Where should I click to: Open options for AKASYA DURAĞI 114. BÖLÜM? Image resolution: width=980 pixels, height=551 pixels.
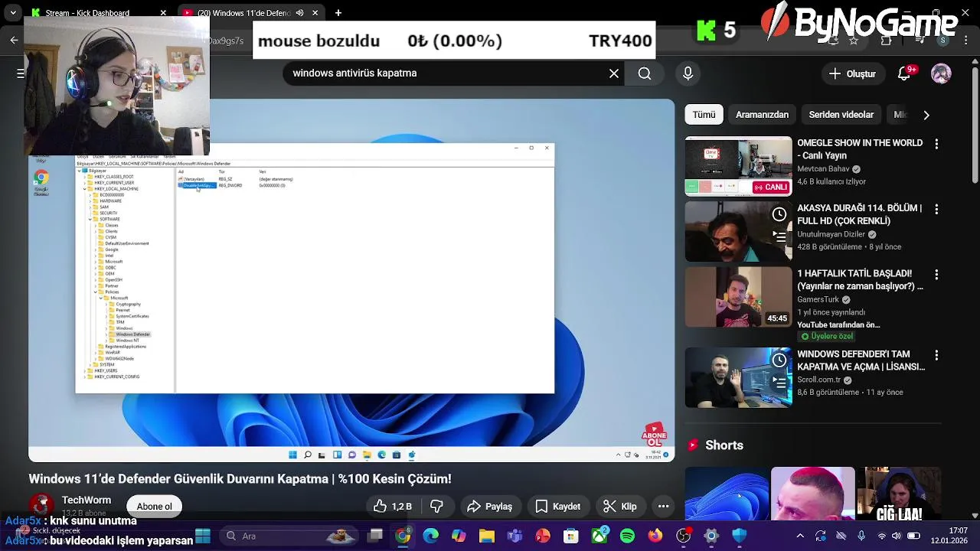click(x=936, y=209)
